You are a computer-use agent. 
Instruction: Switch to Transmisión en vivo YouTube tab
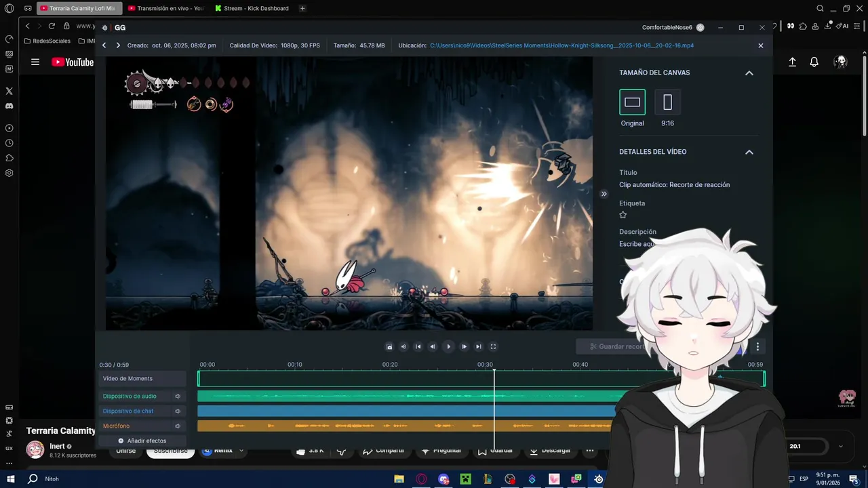[166, 9]
